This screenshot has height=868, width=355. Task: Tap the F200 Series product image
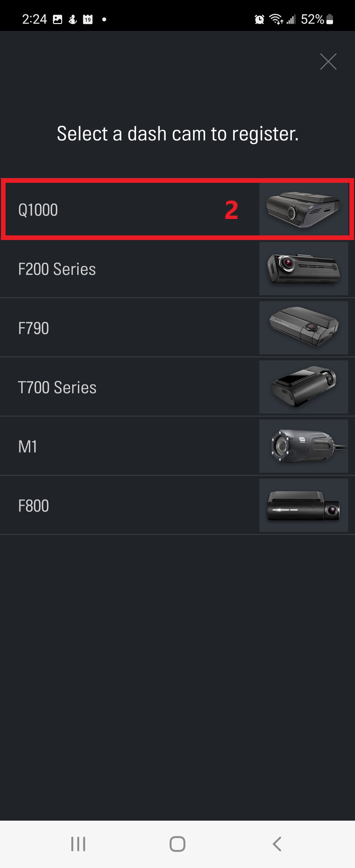(x=303, y=269)
